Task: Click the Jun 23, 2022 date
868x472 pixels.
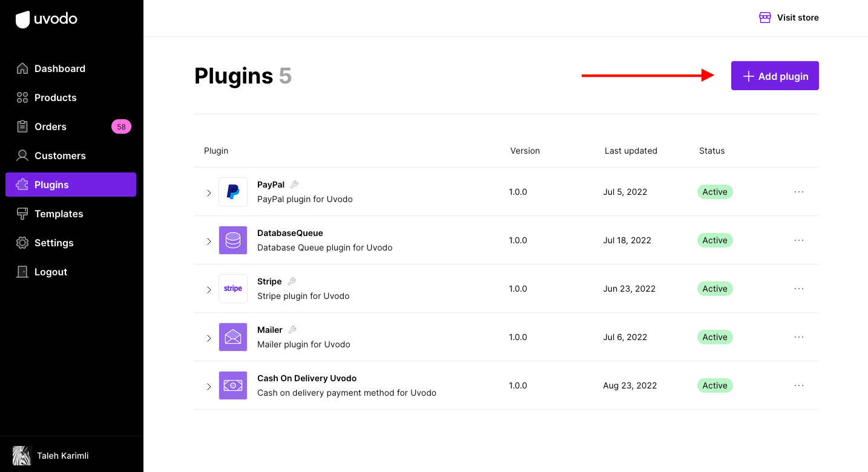Action: point(630,289)
